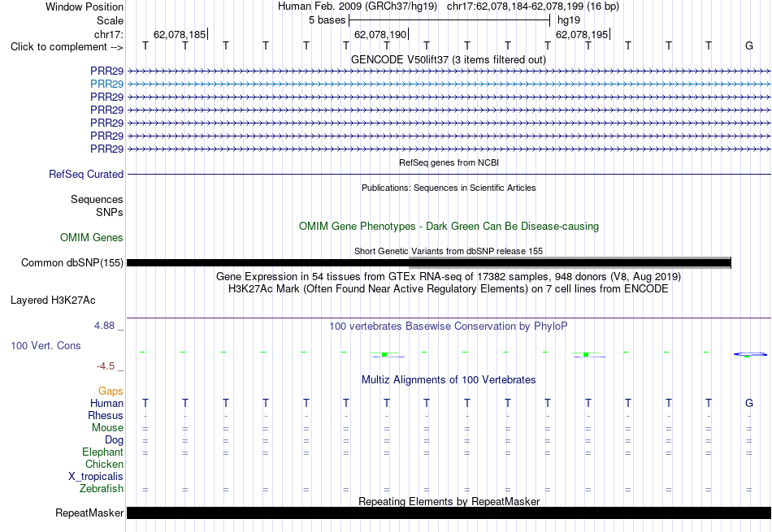
Task: Click the Chicken alignment row label
Action: point(104,465)
